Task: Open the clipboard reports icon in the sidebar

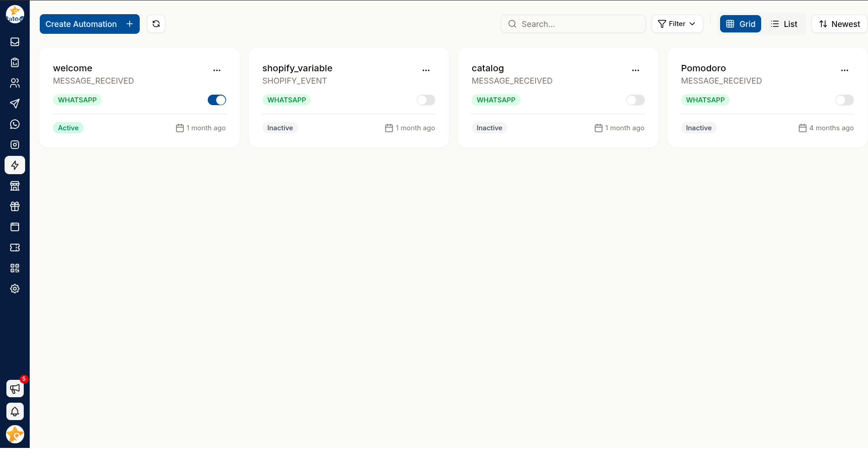Action: pos(15,63)
